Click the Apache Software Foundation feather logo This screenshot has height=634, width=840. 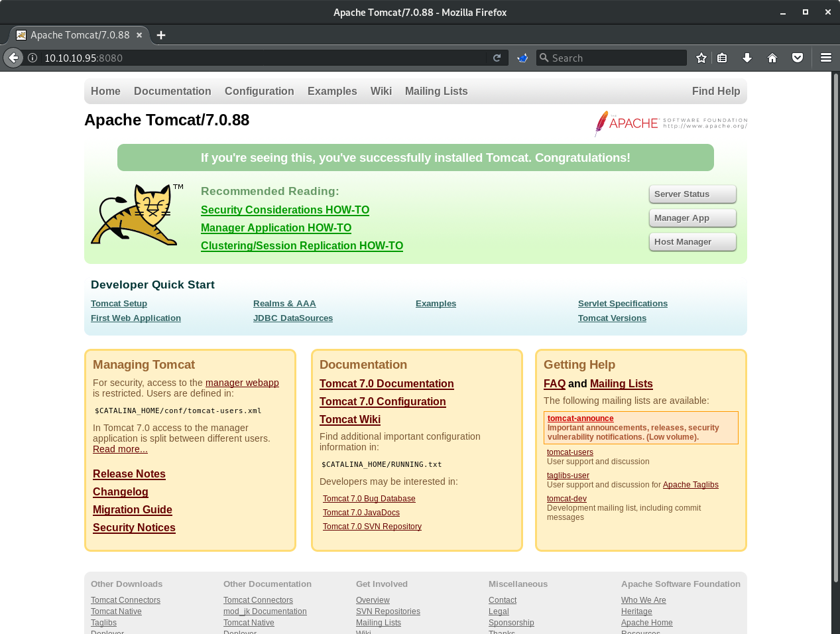point(671,123)
